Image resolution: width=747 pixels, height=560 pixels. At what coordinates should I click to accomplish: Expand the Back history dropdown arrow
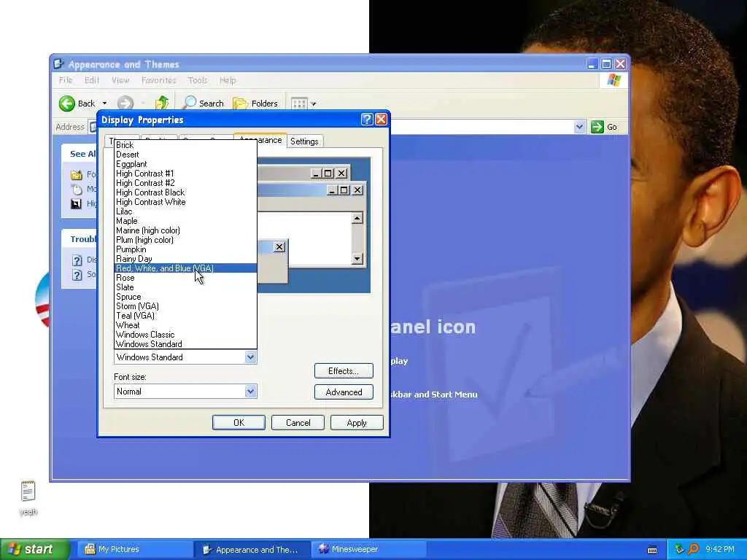(x=104, y=104)
